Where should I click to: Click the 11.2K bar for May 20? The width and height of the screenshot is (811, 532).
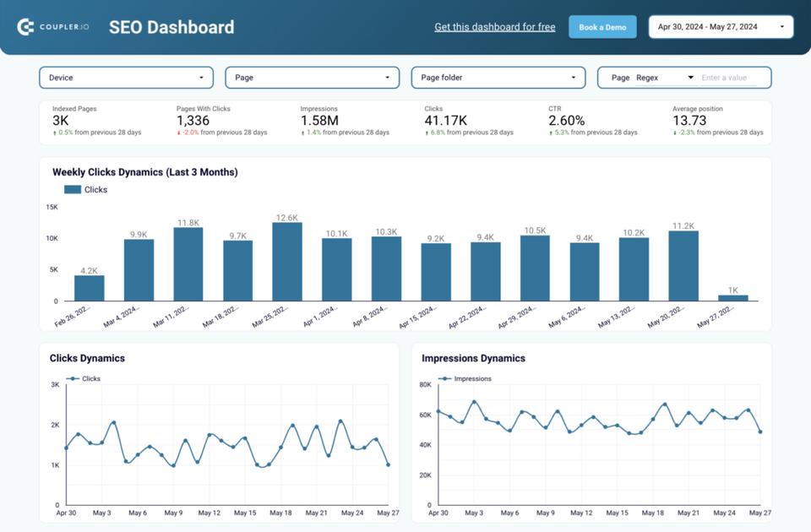[683, 266]
